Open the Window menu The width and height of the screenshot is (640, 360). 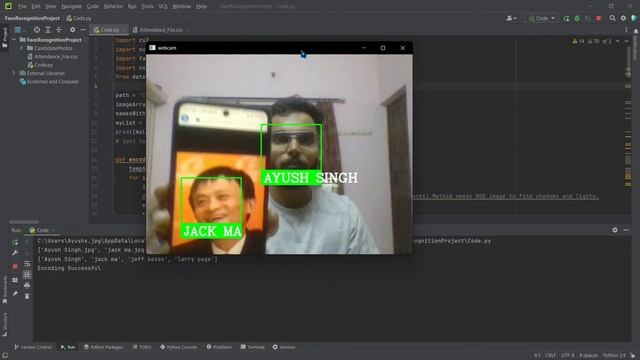point(181,7)
